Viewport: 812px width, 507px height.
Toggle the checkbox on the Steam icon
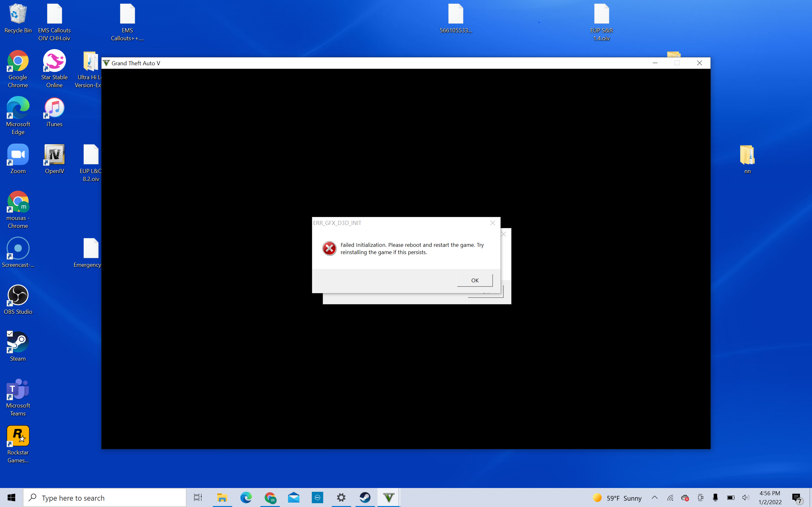(10, 334)
